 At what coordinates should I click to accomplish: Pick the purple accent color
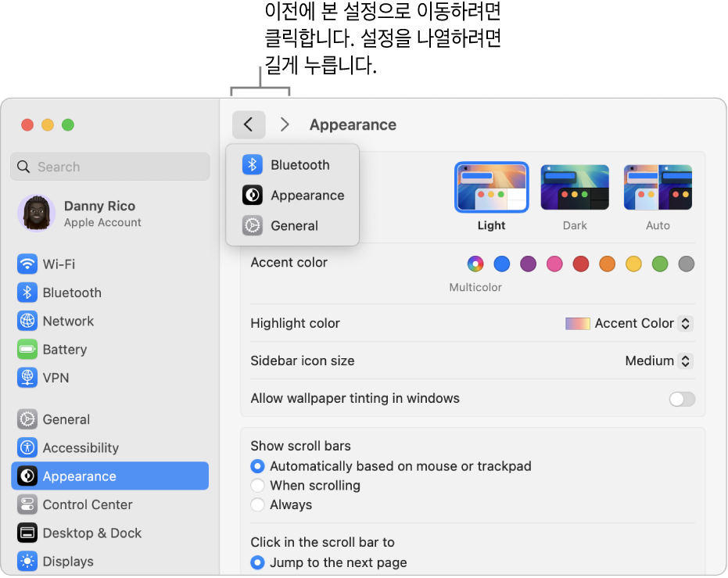[529, 264]
